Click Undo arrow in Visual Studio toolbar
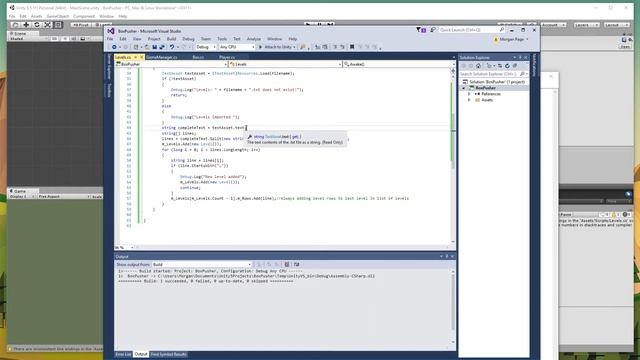 172,47
